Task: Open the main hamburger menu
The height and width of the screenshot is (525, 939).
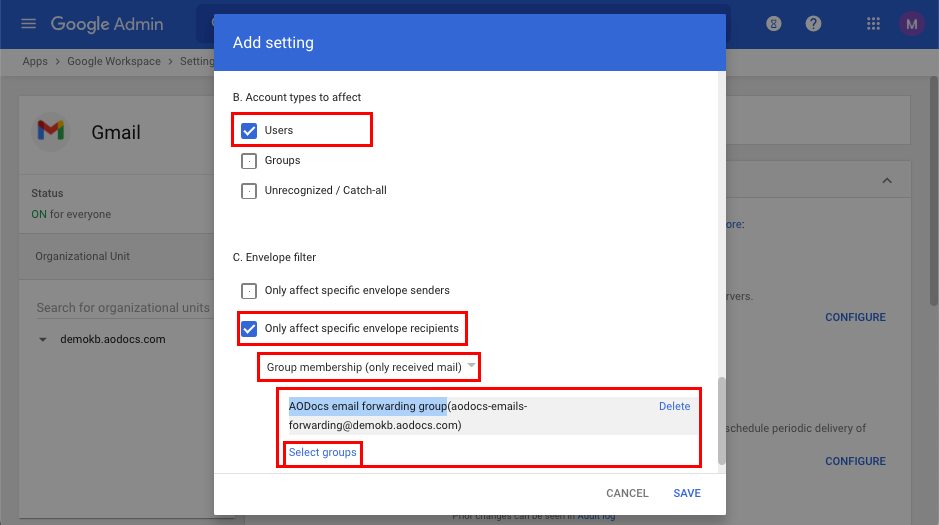Action: tap(28, 24)
